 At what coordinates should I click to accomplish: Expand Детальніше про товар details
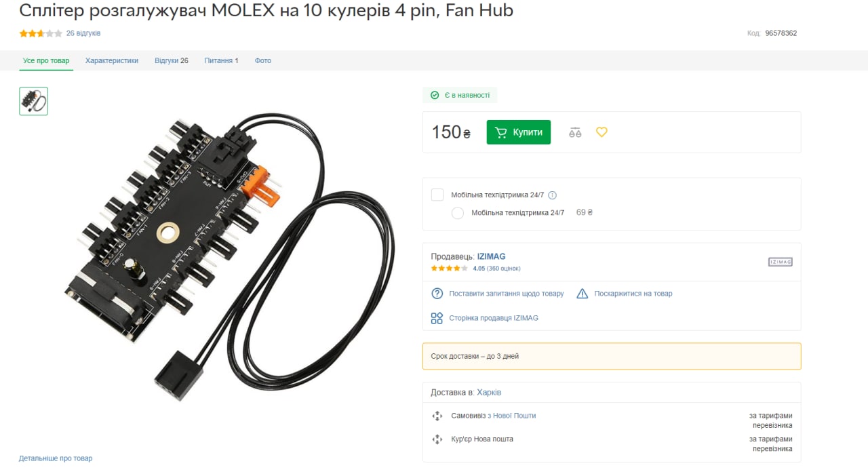56,458
